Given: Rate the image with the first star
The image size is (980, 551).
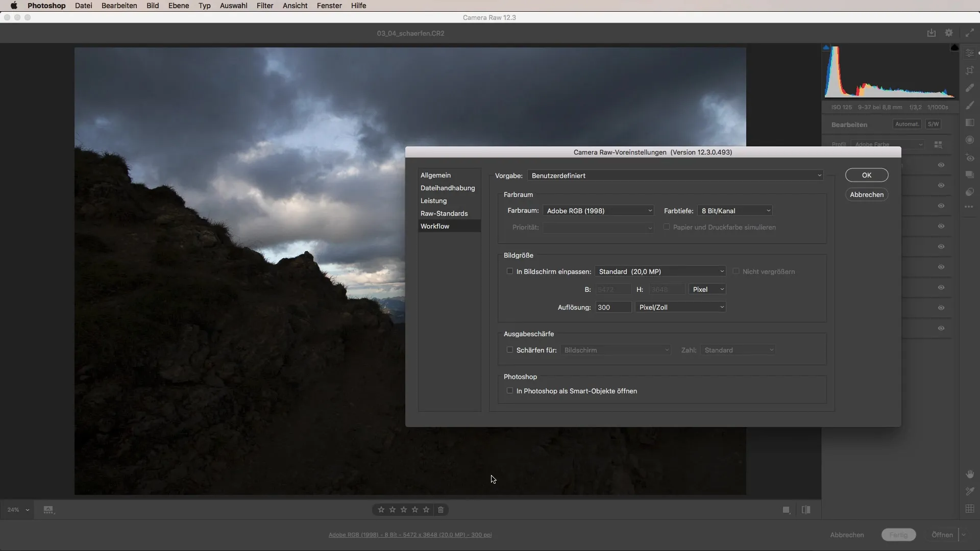Looking at the screenshot, I should click(x=381, y=510).
